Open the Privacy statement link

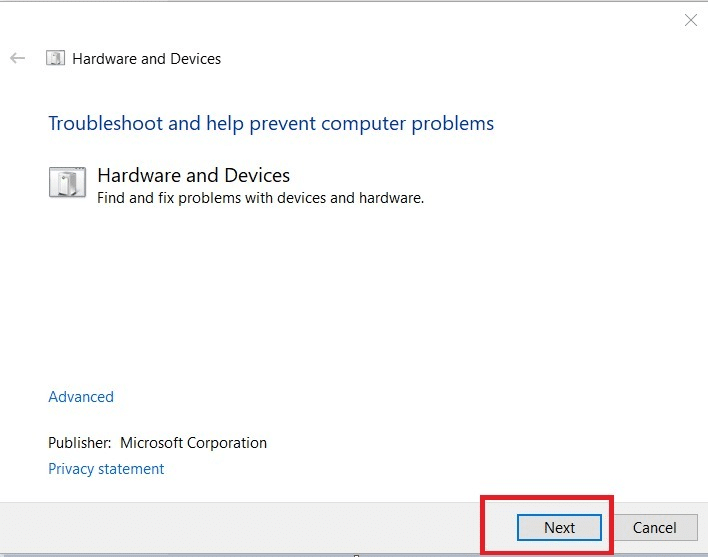point(106,469)
